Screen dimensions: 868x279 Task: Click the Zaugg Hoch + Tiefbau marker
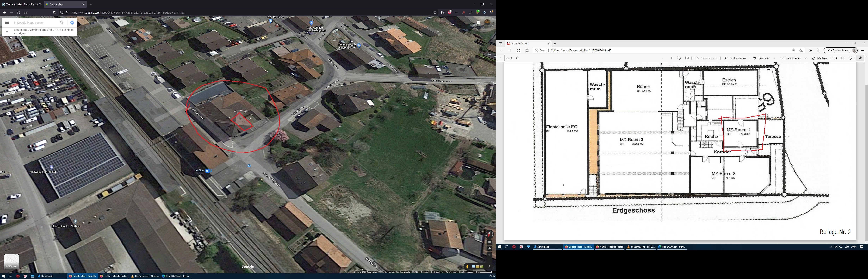[75, 222]
